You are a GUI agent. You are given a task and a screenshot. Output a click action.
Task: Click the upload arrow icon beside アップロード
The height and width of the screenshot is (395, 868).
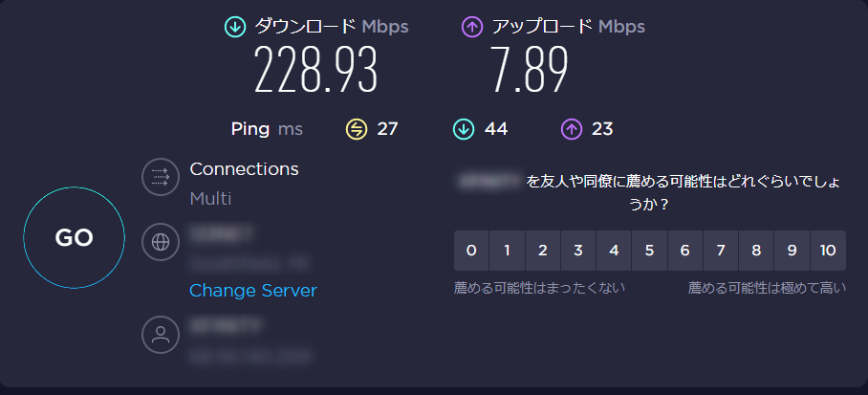(x=472, y=28)
